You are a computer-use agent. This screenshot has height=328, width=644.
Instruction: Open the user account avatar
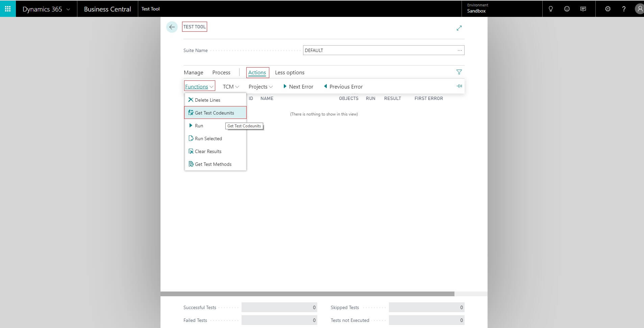639,9
